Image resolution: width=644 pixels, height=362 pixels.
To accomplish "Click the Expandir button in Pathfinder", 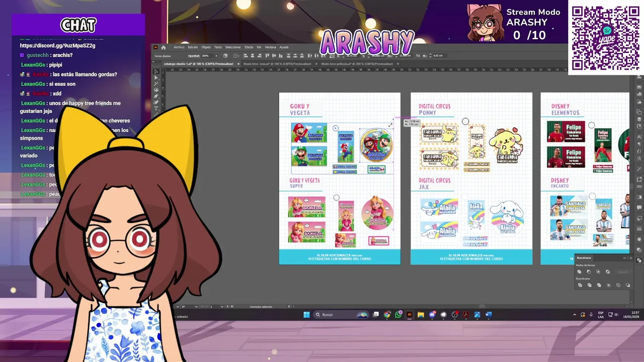I will [623, 272].
